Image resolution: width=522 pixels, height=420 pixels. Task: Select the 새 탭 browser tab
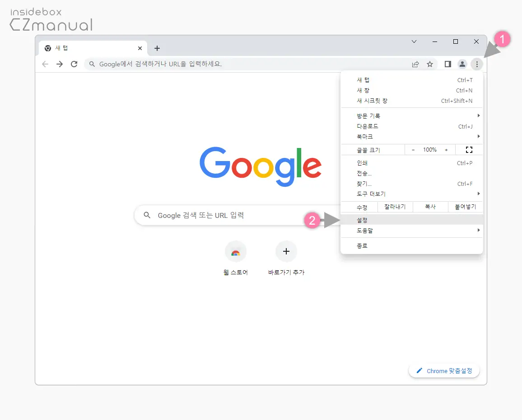[93, 48]
